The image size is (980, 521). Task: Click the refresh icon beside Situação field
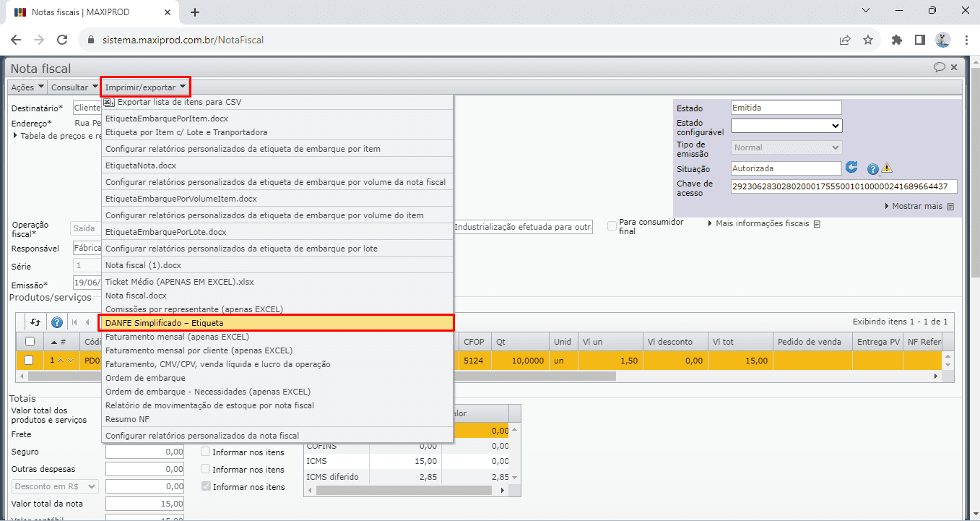pyautogui.click(x=852, y=168)
